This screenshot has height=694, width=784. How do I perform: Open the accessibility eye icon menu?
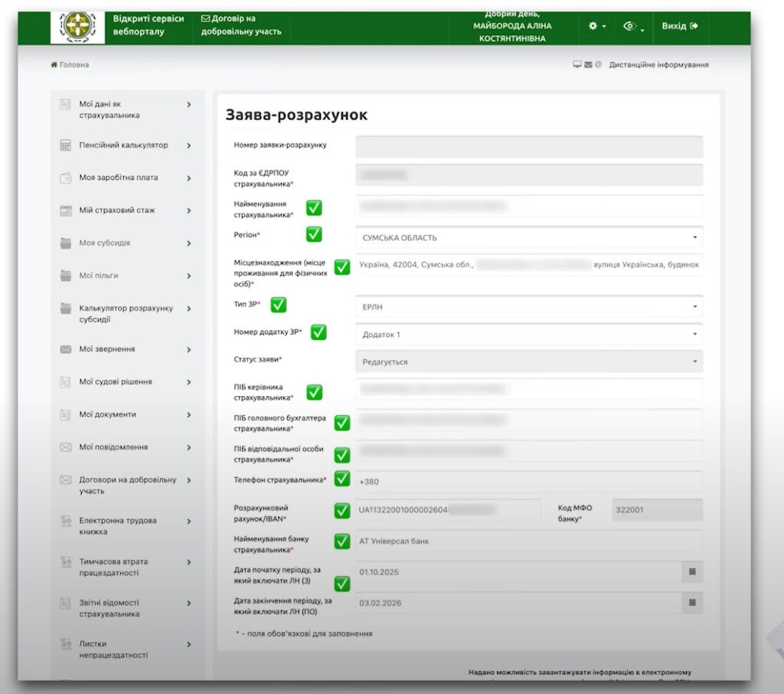(x=633, y=26)
